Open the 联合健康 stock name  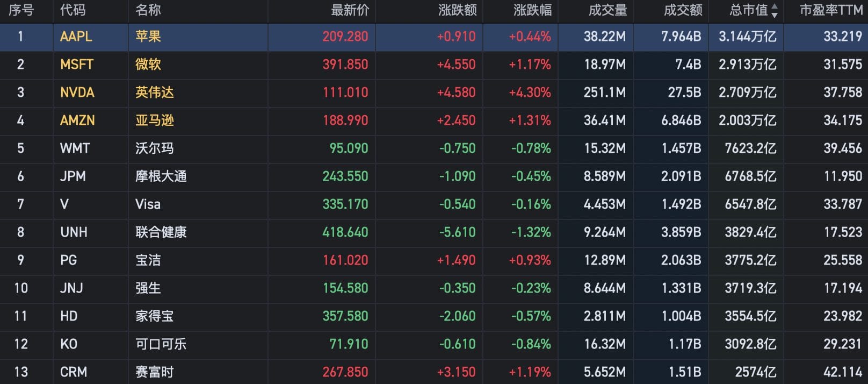pyautogui.click(x=161, y=232)
